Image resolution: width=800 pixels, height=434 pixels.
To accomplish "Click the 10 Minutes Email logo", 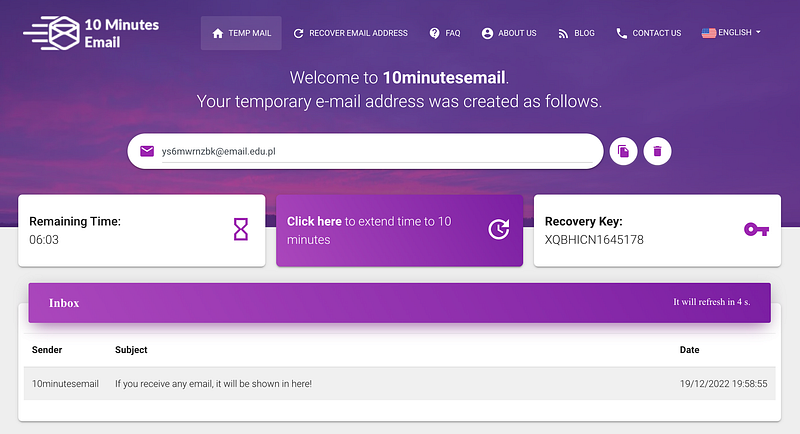I will [x=91, y=33].
